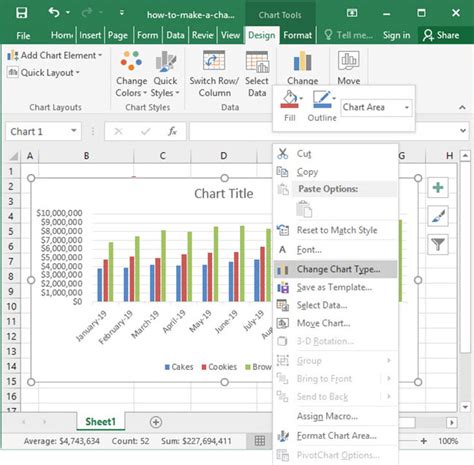Click vertical scrollbar up arrow
Image resolution: width=474 pixels, height=465 pixels.
point(465,155)
